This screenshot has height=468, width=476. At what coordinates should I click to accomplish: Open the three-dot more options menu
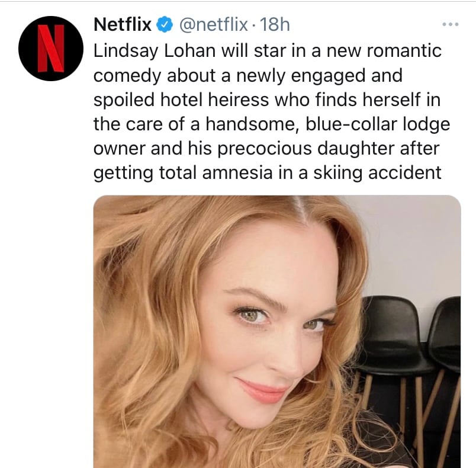(450, 25)
